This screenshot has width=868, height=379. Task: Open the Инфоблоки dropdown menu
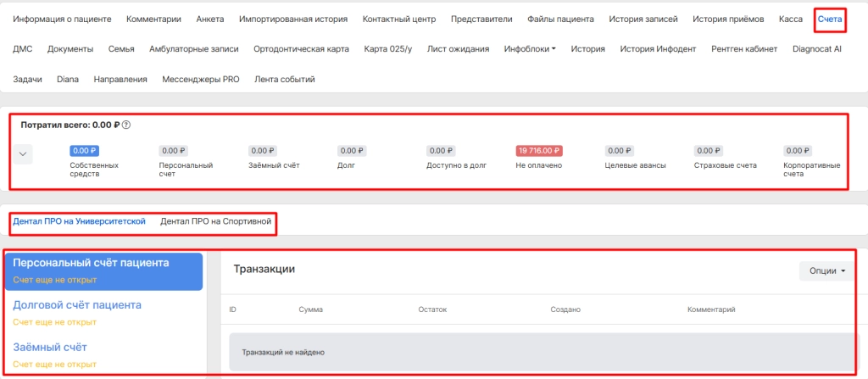pyautogui.click(x=530, y=49)
